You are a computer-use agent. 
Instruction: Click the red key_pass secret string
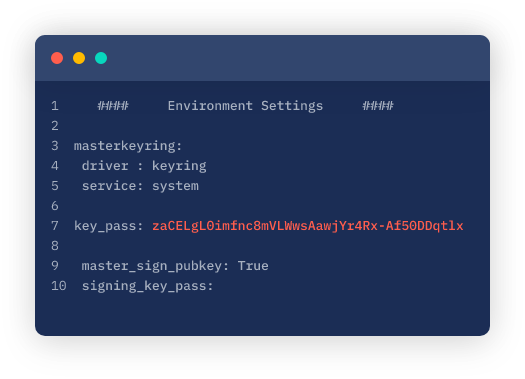click(308, 226)
